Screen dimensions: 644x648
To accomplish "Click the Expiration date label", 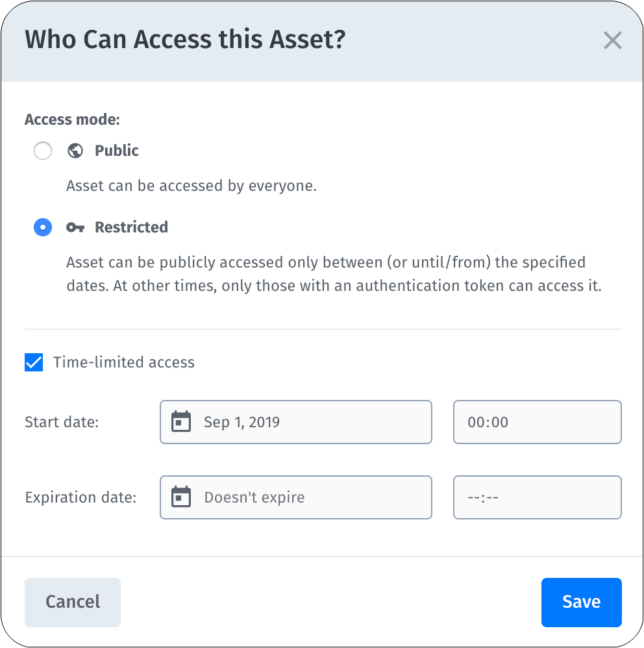I will (80, 497).
